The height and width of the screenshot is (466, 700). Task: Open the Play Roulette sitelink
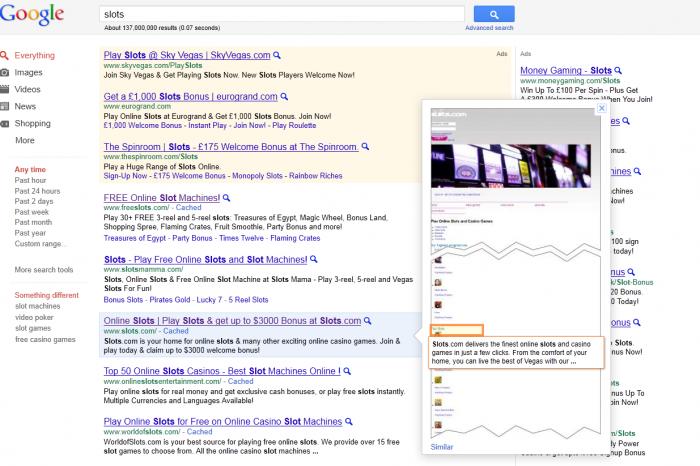294,125
